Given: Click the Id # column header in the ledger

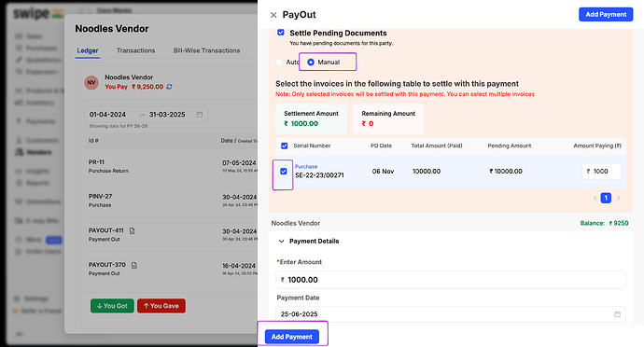Looking at the screenshot, I should click(x=93, y=141).
